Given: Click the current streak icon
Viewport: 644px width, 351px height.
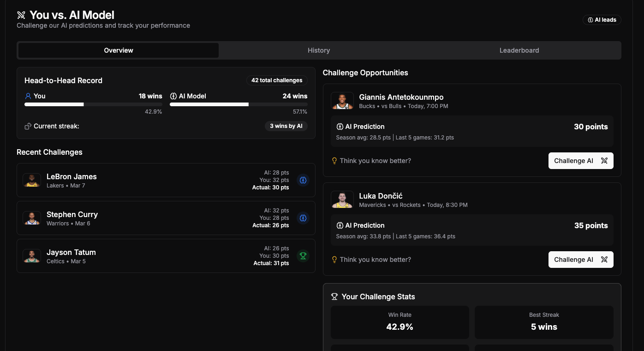Looking at the screenshot, I should (x=28, y=127).
